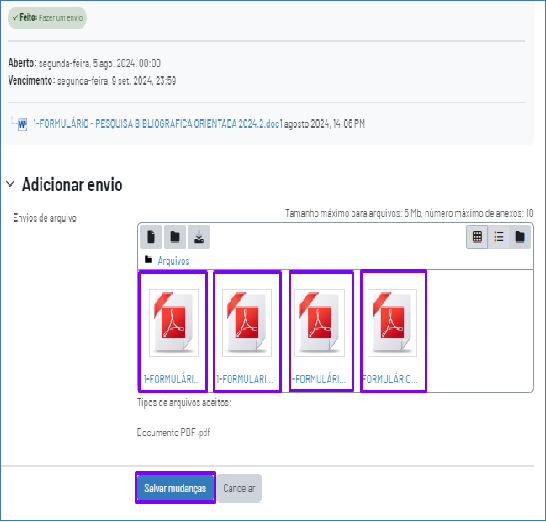
Task: Click the add file icon in file manager
Action: click(151, 237)
